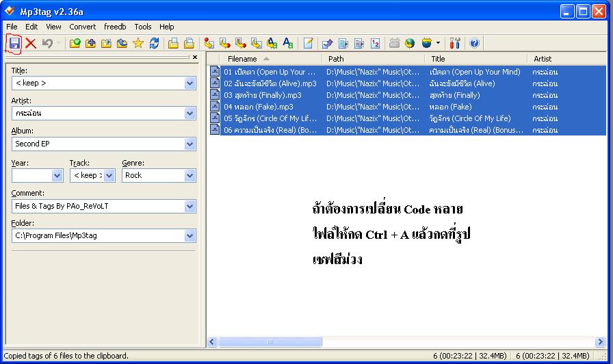
Task: Open Options via the tools icon
Action: [x=455, y=43]
